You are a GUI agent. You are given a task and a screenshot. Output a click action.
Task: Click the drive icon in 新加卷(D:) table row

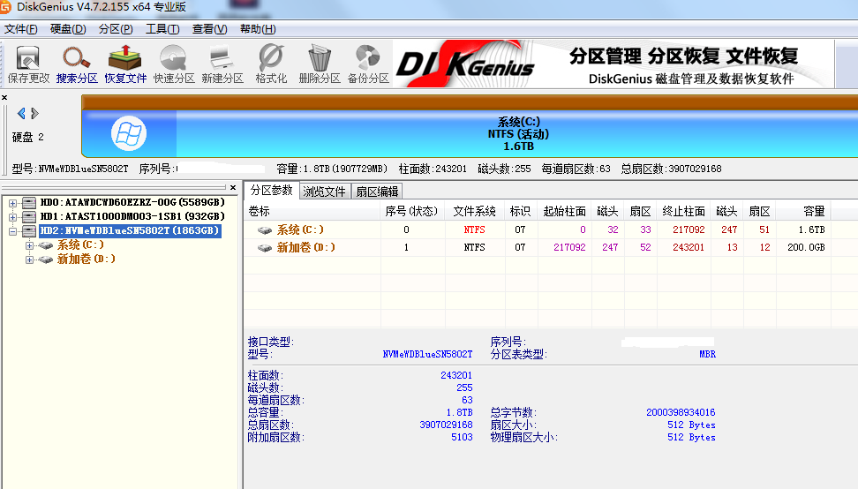(x=265, y=248)
